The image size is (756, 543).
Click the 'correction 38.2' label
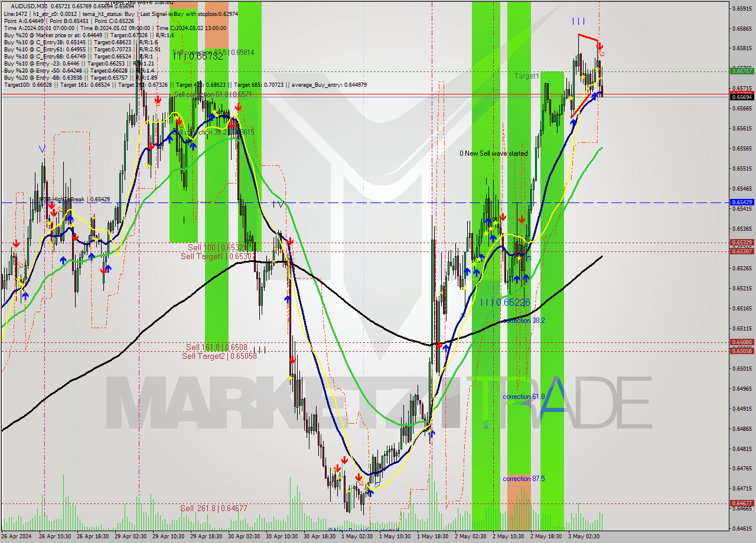[523, 320]
